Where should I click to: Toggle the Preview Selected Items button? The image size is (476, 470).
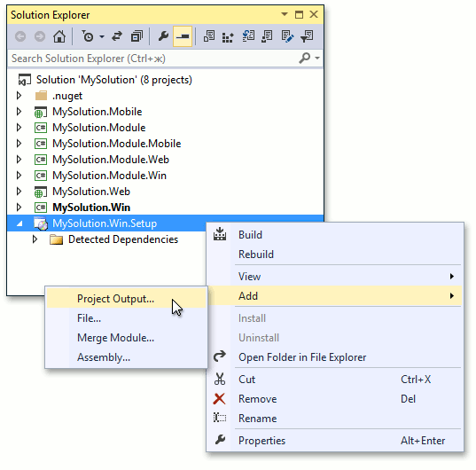click(183, 36)
